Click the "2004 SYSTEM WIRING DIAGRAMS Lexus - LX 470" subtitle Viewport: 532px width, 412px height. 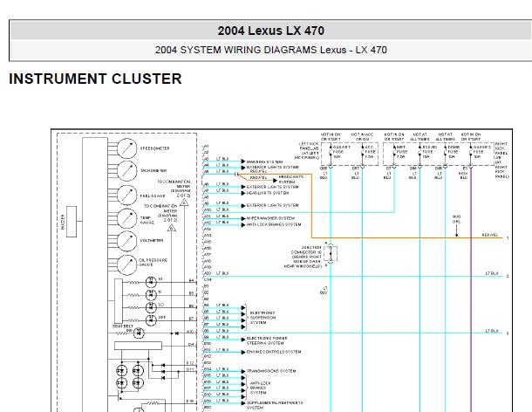(270, 50)
